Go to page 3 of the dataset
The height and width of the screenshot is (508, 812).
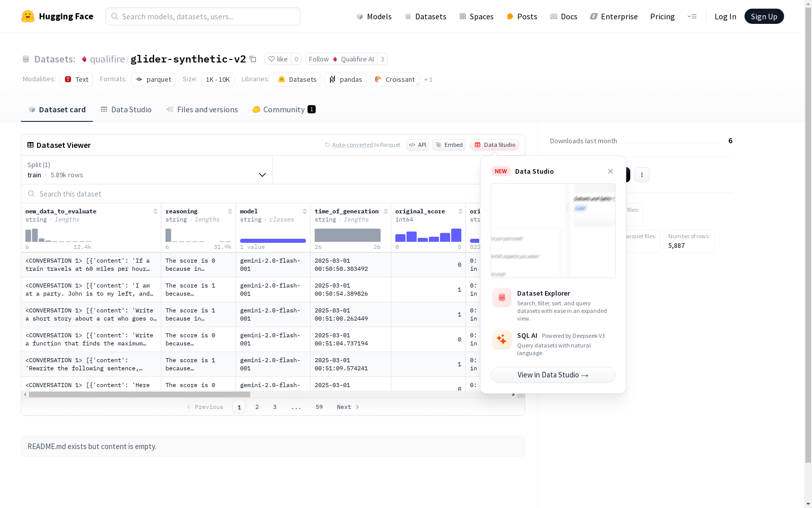tap(275, 407)
